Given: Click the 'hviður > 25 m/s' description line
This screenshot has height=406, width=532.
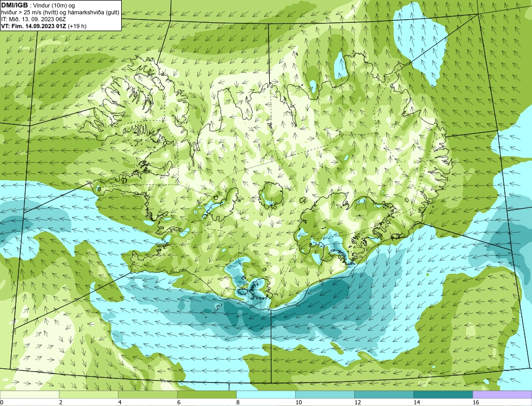Looking at the screenshot, I should click(60, 12).
